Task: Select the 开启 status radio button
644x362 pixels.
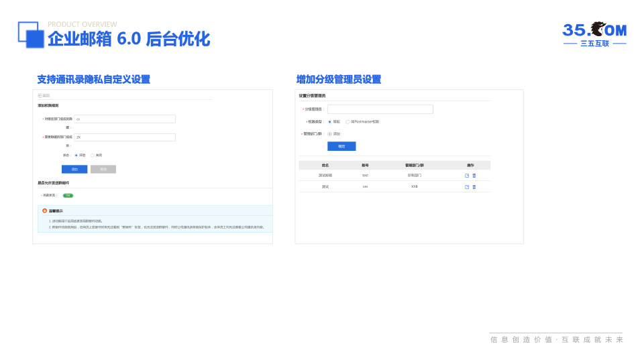Action: click(76, 155)
